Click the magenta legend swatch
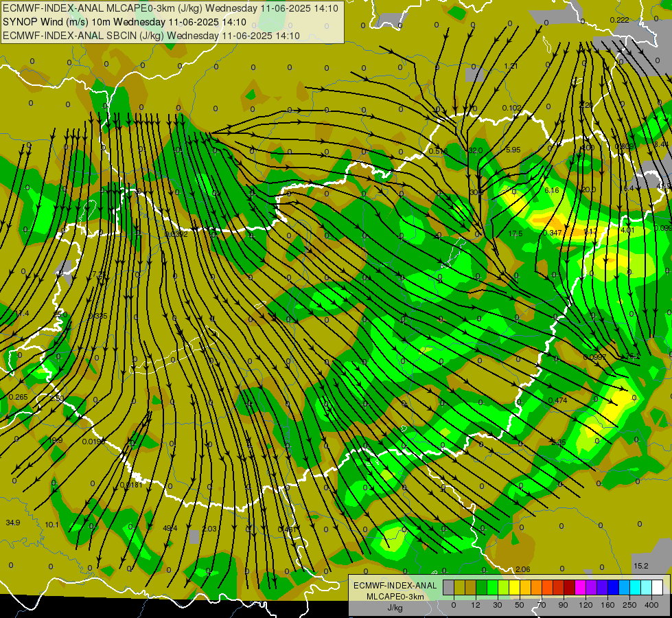Image resolution: width=672 pixels, height=618 pixels. coord(580,587)
